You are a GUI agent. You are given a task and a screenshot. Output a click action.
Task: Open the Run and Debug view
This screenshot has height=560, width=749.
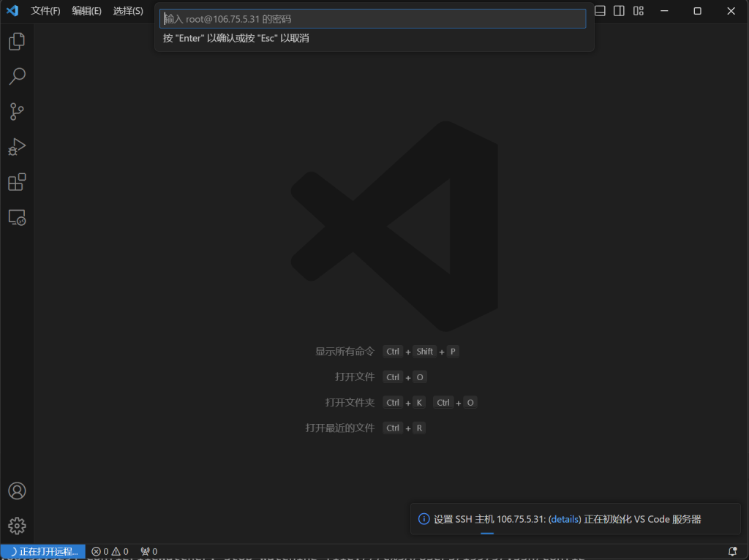(x=17, y=146)
